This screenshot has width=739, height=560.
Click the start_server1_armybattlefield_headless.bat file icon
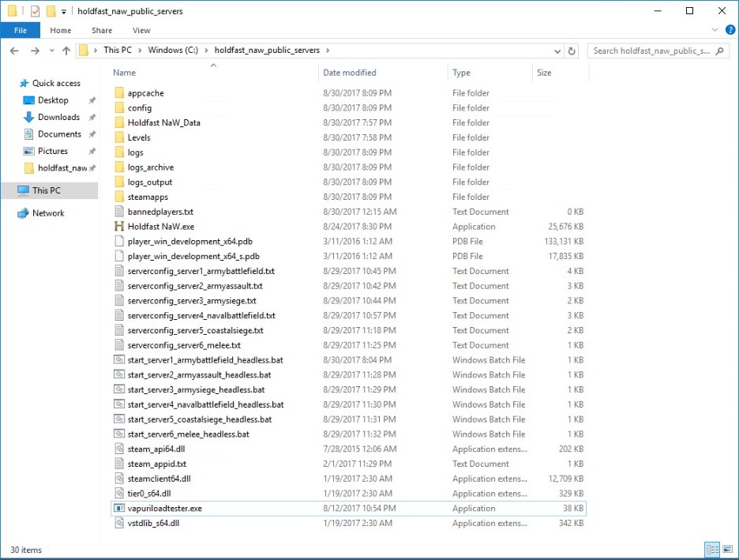click(x=119, y=360)
